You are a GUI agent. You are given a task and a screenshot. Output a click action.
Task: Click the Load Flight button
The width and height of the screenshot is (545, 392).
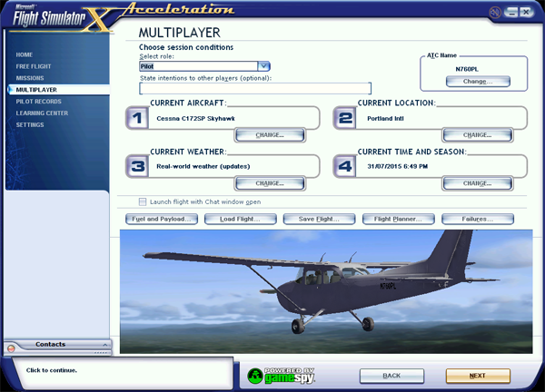(240, 219)
